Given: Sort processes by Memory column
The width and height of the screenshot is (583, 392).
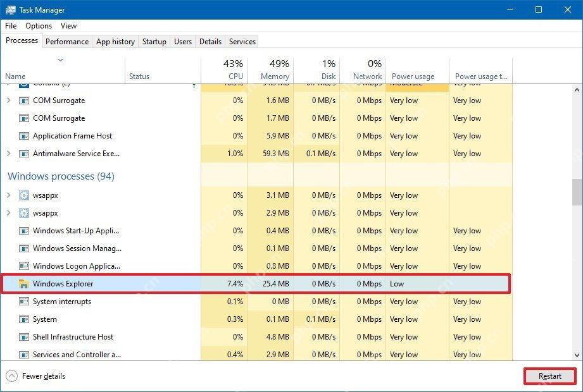Looking at the screenshot, I should tap(270, 70).
